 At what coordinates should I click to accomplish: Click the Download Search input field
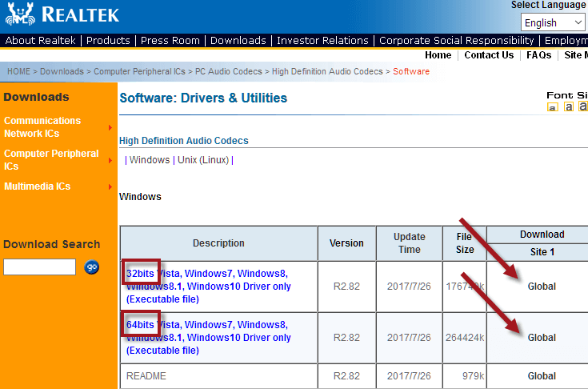point(40,267)
